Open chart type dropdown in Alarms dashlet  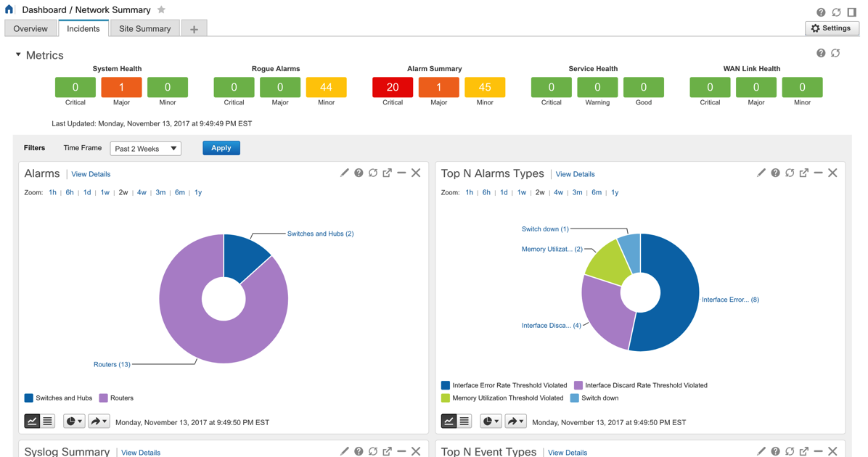pos(74,421)
